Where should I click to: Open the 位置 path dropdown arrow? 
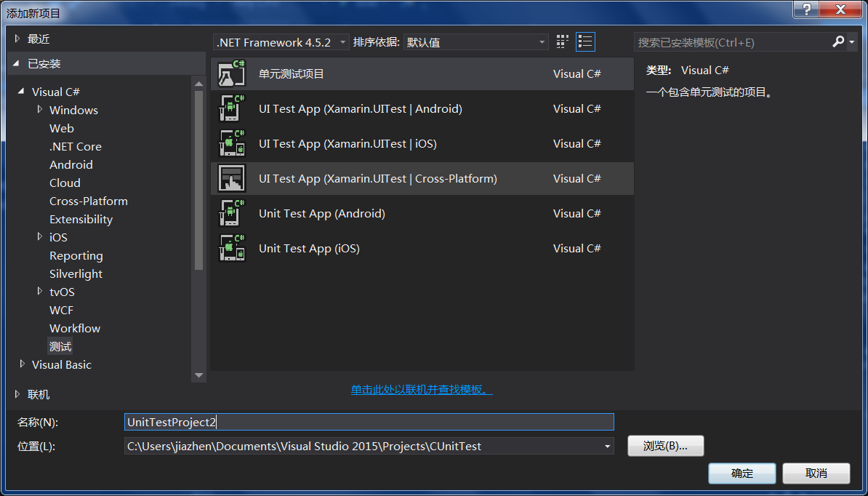point(607,446)
